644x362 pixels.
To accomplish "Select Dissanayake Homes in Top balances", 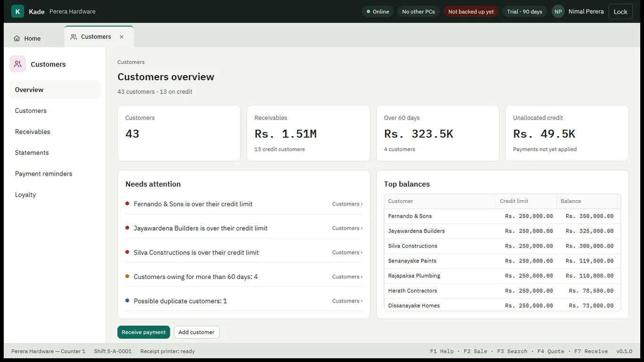I will (x=414, y=306).
